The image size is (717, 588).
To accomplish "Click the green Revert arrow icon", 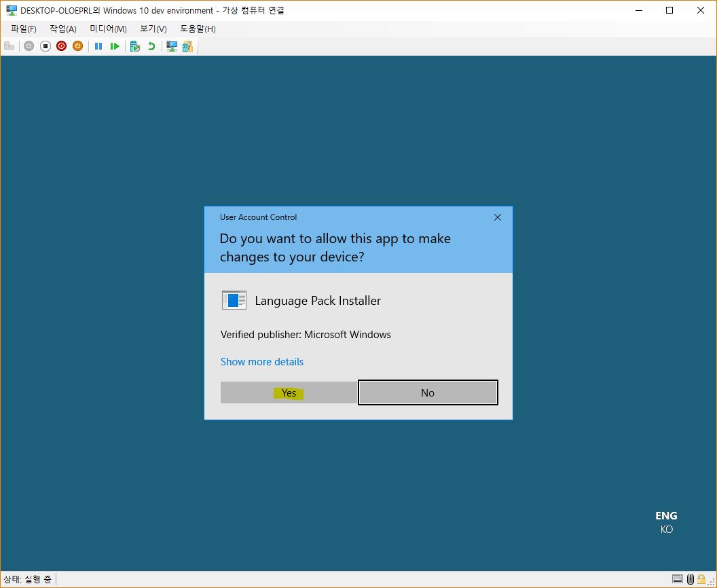I will coord(151,46).
